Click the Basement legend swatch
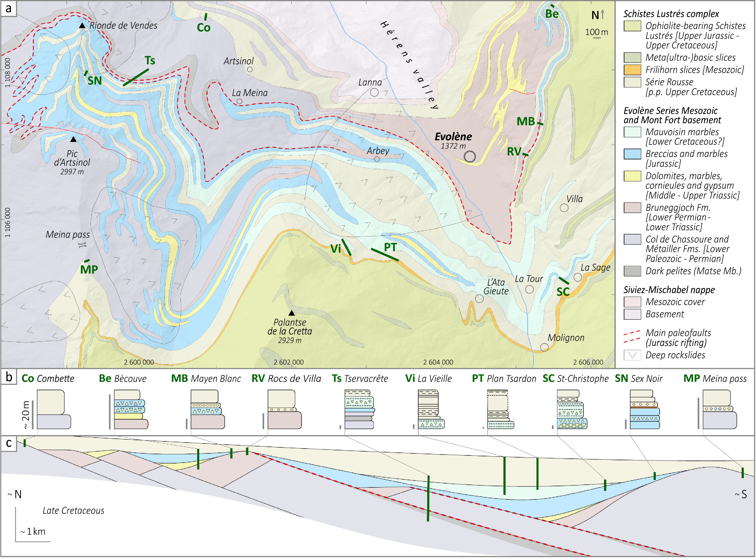Image resolution: width=756 pixels, height=558 pixels. pyautogui.click(x=632, y=314)
